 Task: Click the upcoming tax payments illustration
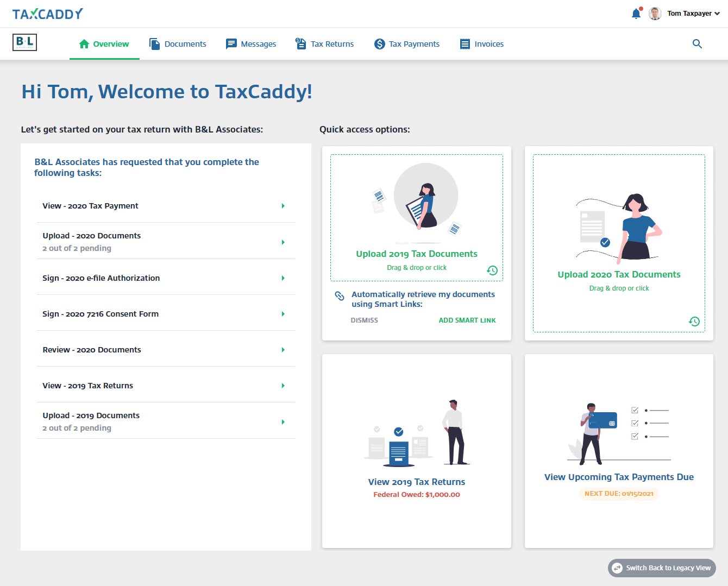(x=619, y=434)
